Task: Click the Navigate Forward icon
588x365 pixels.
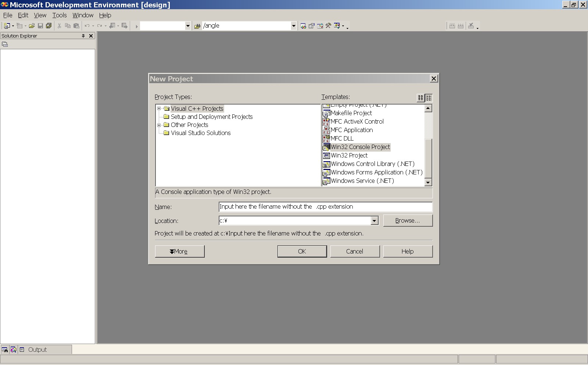Action: coord(125,26)
